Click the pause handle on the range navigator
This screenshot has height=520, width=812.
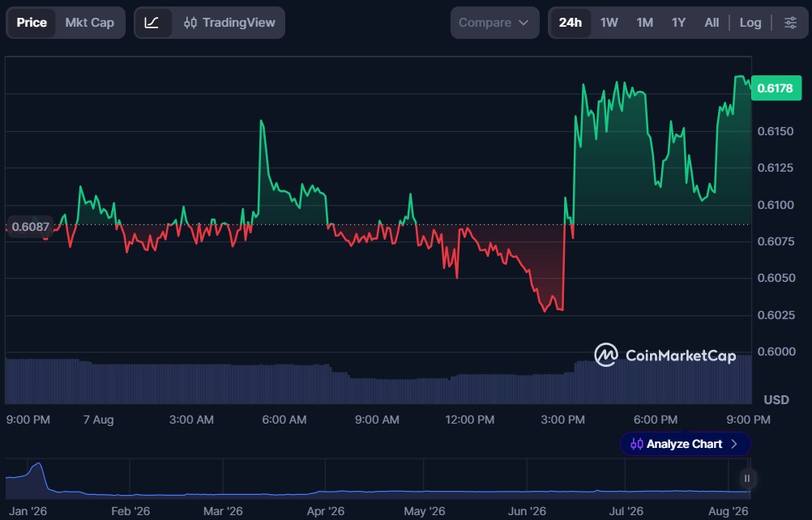click(746, 478)
